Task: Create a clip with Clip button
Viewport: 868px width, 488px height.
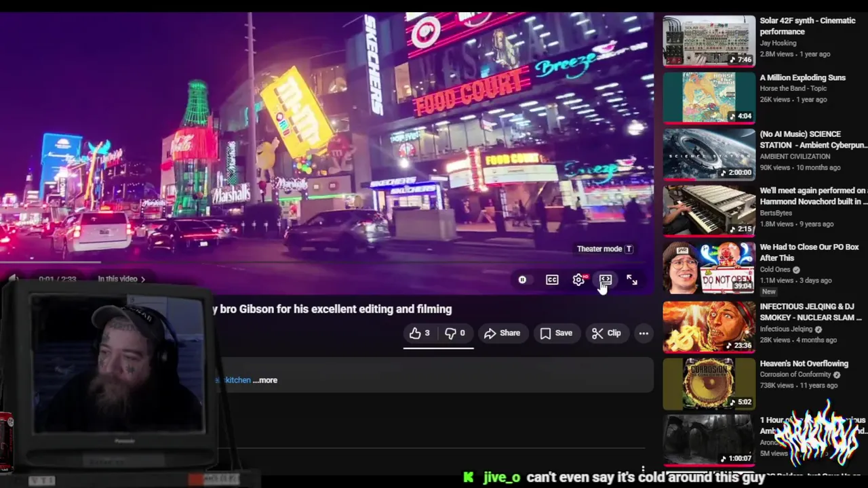Action: [606, 333]
